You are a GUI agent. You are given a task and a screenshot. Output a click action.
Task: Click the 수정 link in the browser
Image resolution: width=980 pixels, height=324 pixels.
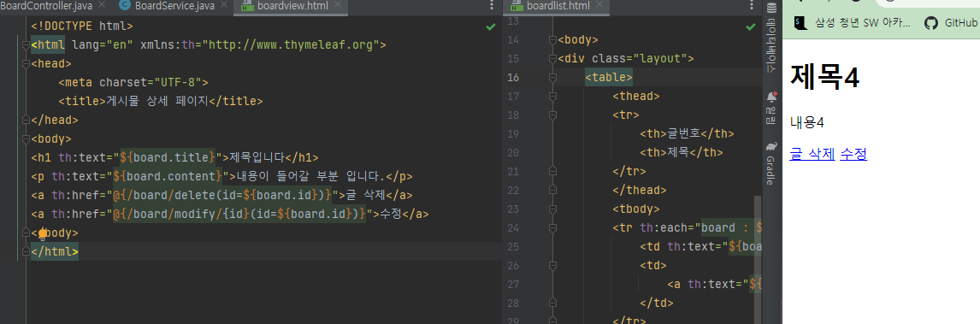[x=853, y=154]
